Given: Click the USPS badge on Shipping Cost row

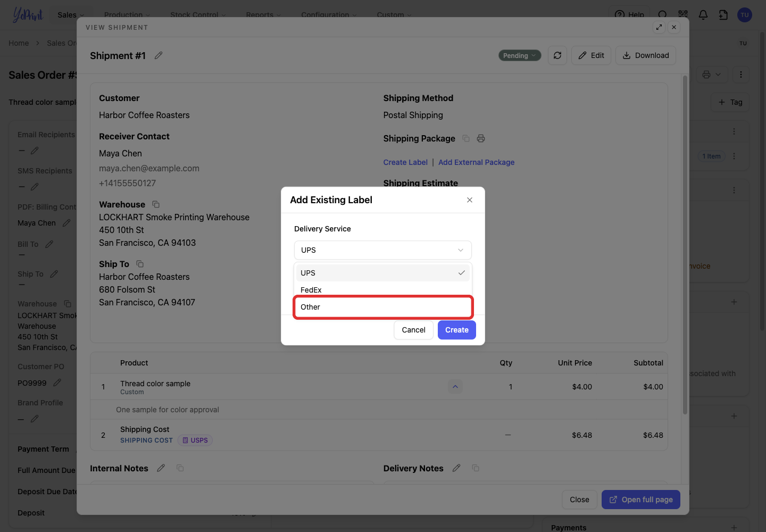Looking at the screenshot, I should (195, 440).
